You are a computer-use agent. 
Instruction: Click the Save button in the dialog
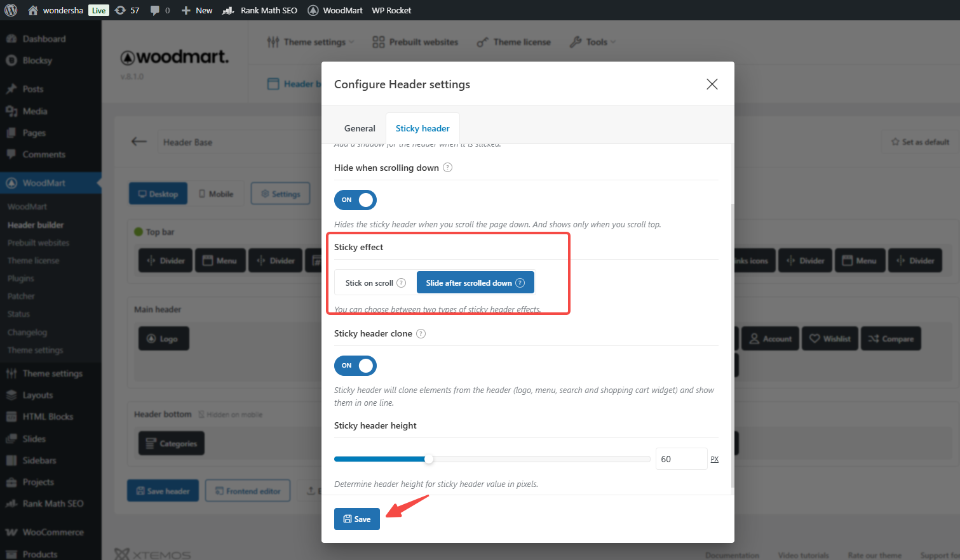357,519
